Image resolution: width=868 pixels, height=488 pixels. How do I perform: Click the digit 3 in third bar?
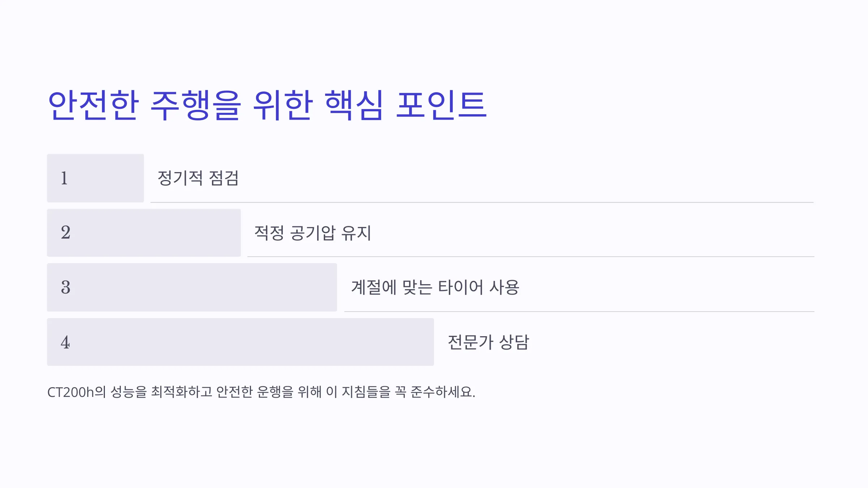pos(65,287)
